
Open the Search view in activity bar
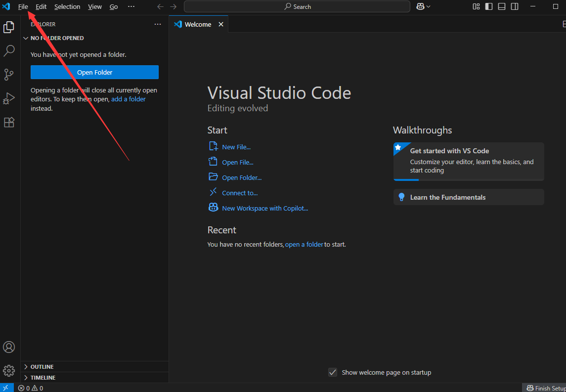pos(9,51)
